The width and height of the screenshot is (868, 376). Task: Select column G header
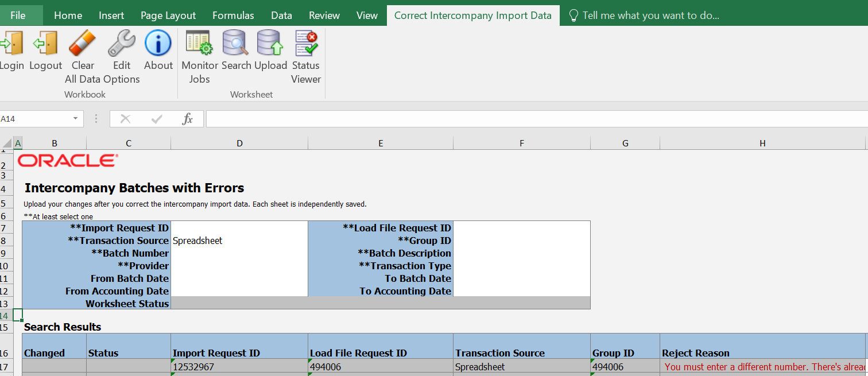[x=625, y=144]
